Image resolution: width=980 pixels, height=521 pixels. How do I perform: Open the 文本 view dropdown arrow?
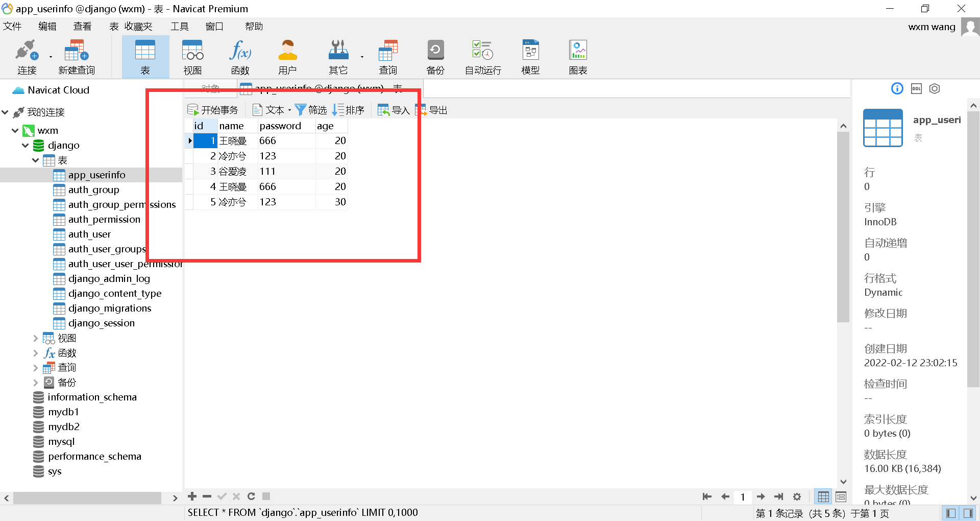[289, 109]
